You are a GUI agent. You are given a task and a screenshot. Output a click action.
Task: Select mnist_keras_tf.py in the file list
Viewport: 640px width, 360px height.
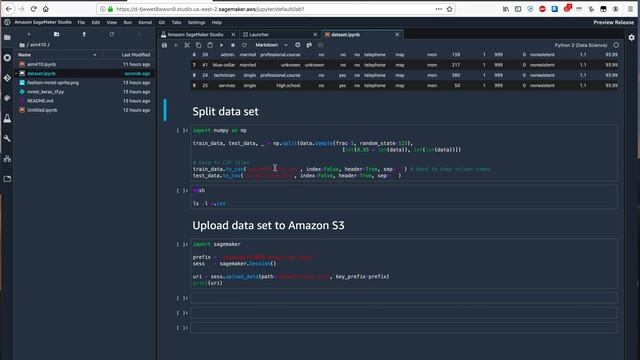coord(84,92)
